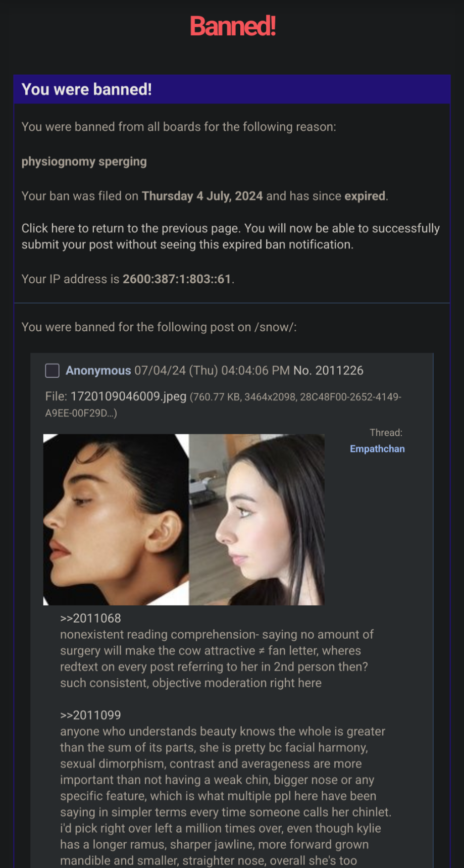Screen dimensions: 464x868
Task: Open the 1720109046009.jpeg file link
Action: 128,396
